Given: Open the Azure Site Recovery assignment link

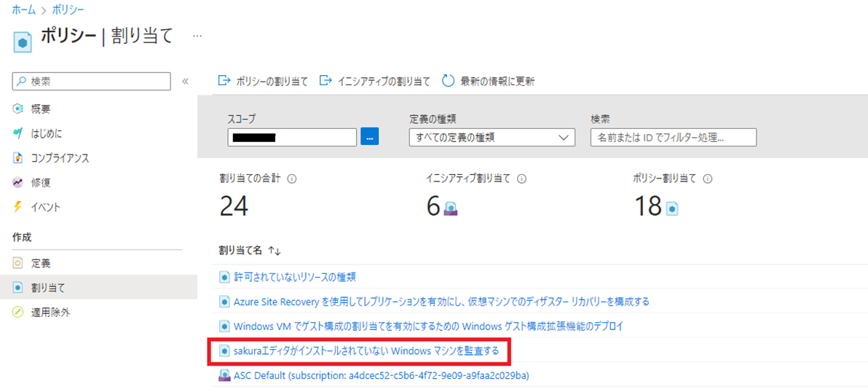Looking at the screenshot, I should click(441, 301).
